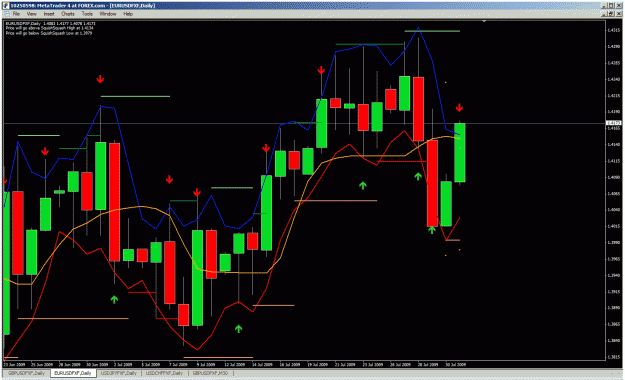
Task: Open the Charts menu
Action: click(x=68, y=14)
